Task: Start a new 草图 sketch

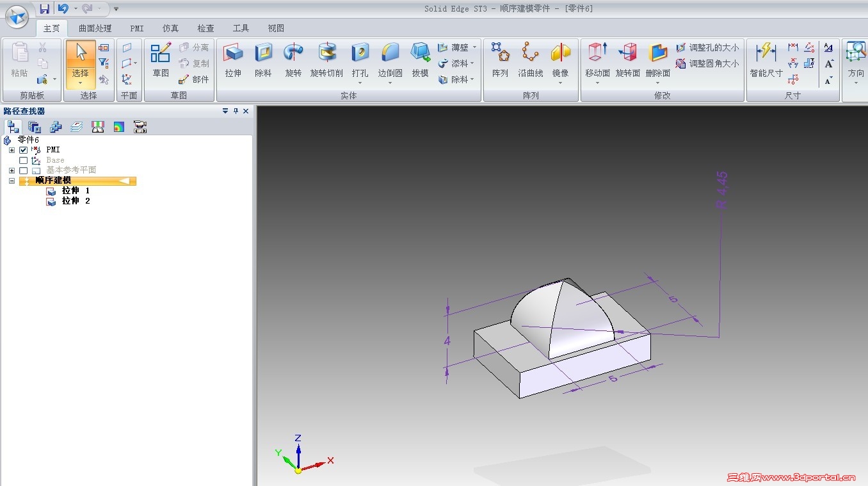Action: pyautogui.click(x=161, y=61)
